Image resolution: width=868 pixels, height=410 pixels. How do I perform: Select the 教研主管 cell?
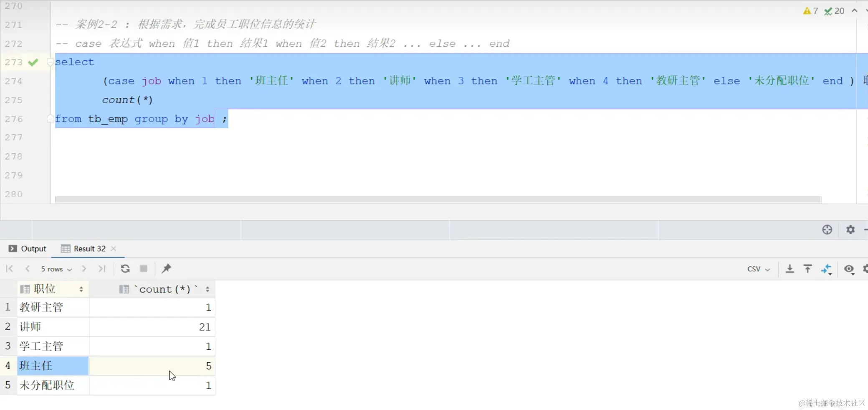point(53,308)
